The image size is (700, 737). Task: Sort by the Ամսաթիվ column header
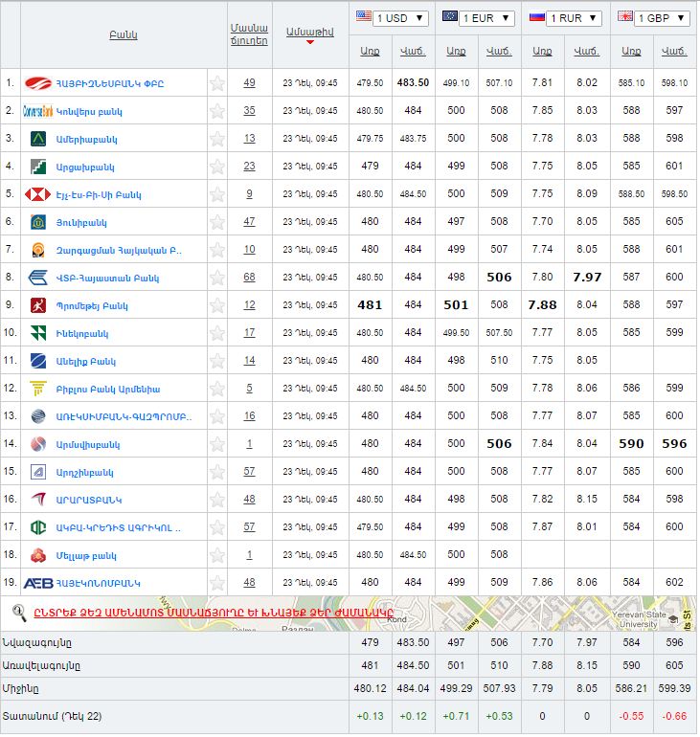(309, 33)
